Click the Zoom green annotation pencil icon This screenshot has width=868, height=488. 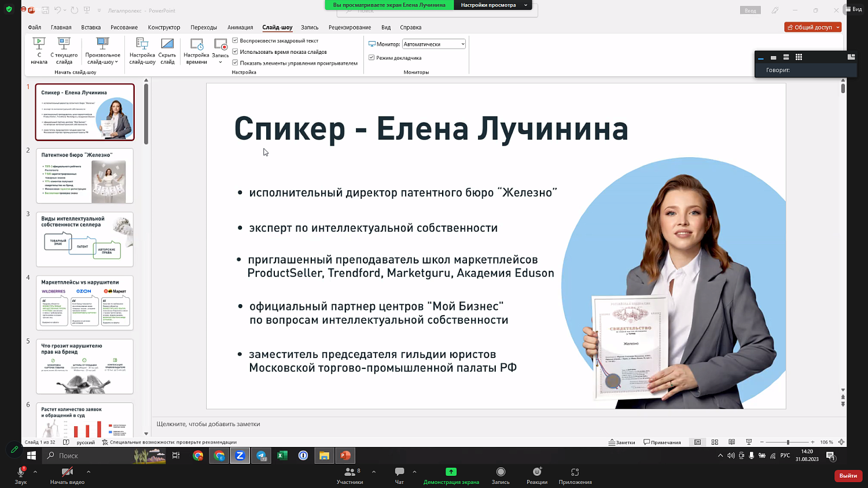point(14,449)
